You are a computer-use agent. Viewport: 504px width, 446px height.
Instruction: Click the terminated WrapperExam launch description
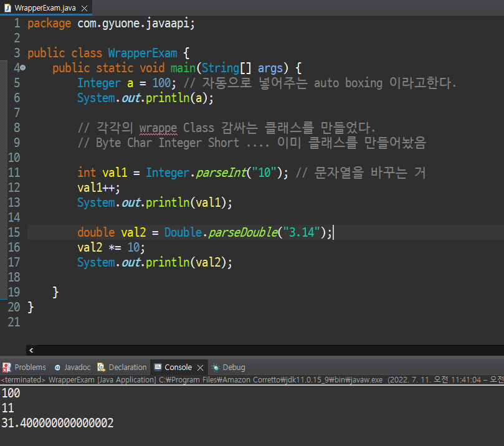coord(252,380)
